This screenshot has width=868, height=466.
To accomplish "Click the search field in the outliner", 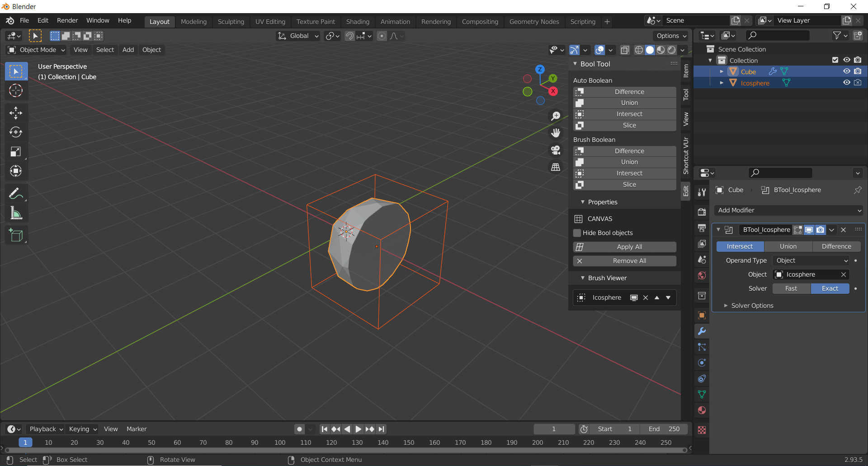I will pos(777,35).
